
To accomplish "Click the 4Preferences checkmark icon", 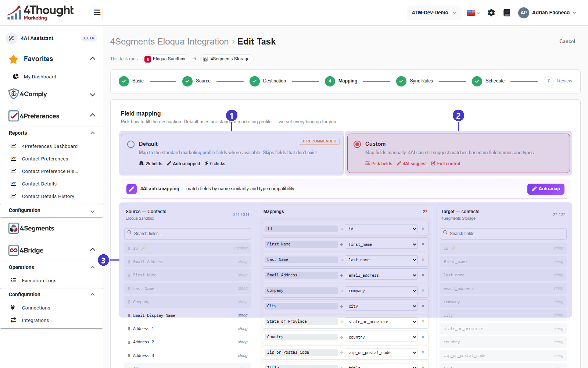I will [14, 116].
